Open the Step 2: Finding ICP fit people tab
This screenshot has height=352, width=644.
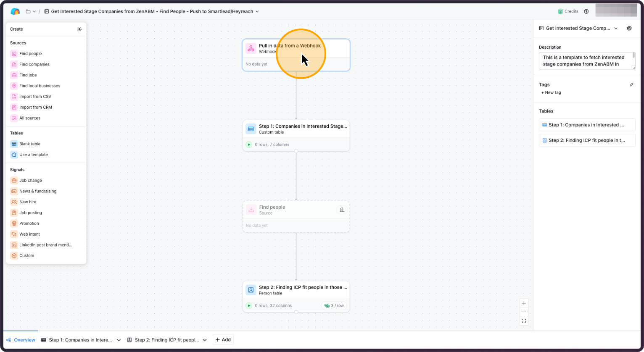tap(166, 339)
